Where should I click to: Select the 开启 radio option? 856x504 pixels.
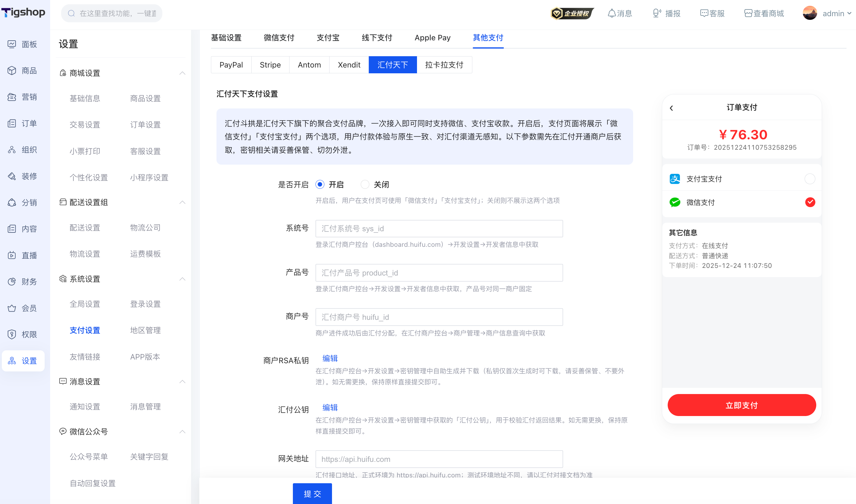pyautogui.click(x=319, y=184)
